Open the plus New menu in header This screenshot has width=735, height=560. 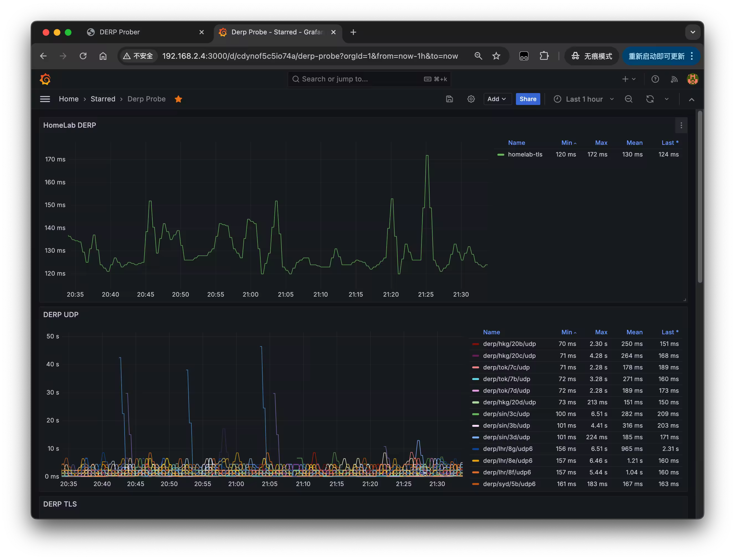[x=629, y=79]
